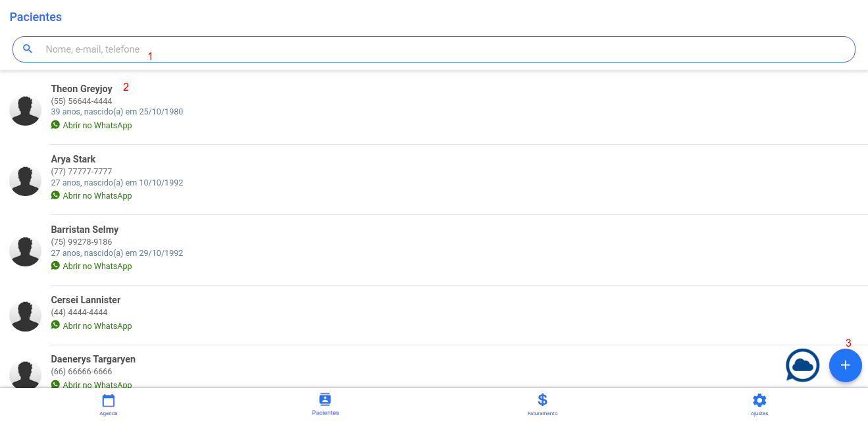Viewport: 868px width, 421px height.
Task: Open the Agenda calendar tab
Action: (109, 403)
